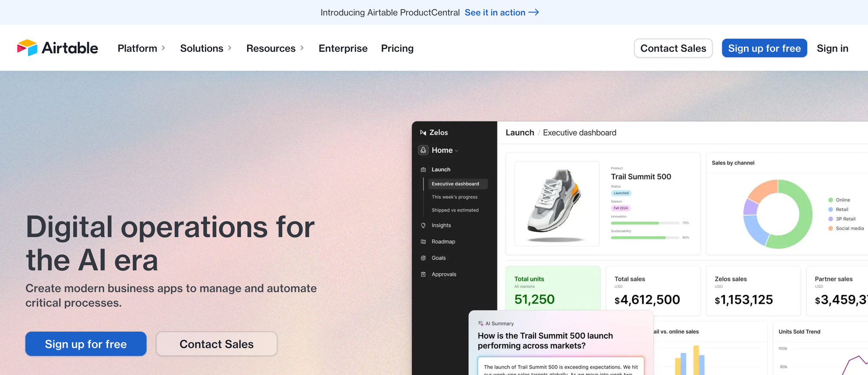Click the Airtable logo
The image size is (868, 375).
57,48
